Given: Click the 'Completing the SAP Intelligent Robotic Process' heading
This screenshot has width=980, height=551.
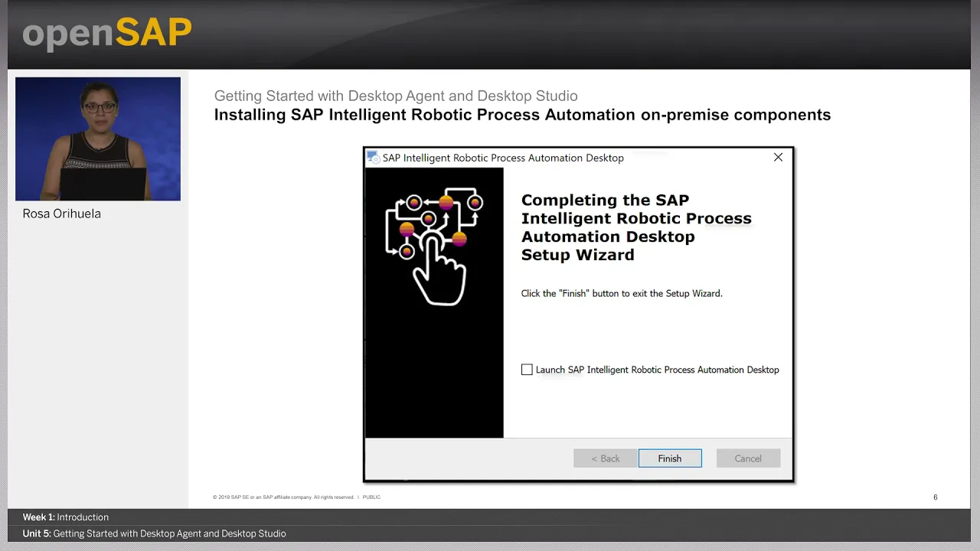Looking at the screenshot, I should (636, 227).
